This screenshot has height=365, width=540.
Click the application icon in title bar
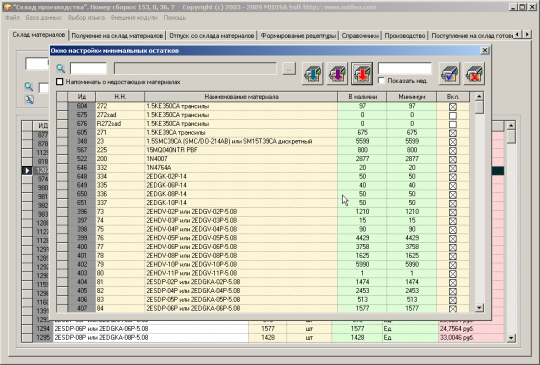coord(7,7)
